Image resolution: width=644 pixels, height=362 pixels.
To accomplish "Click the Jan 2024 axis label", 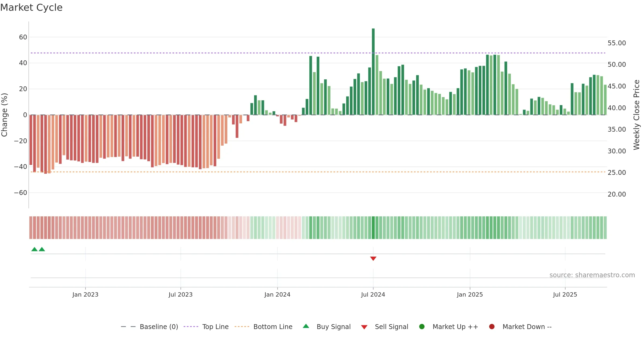I will [x=277, y=294].
